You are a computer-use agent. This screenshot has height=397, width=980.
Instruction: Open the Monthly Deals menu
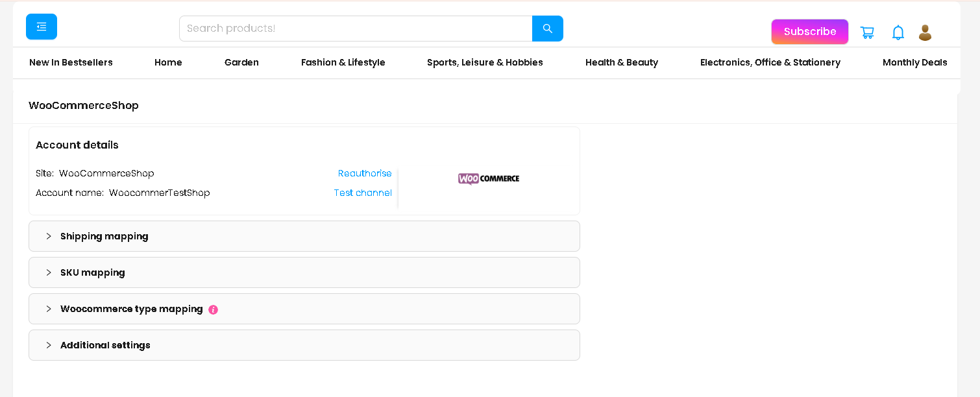915,62
